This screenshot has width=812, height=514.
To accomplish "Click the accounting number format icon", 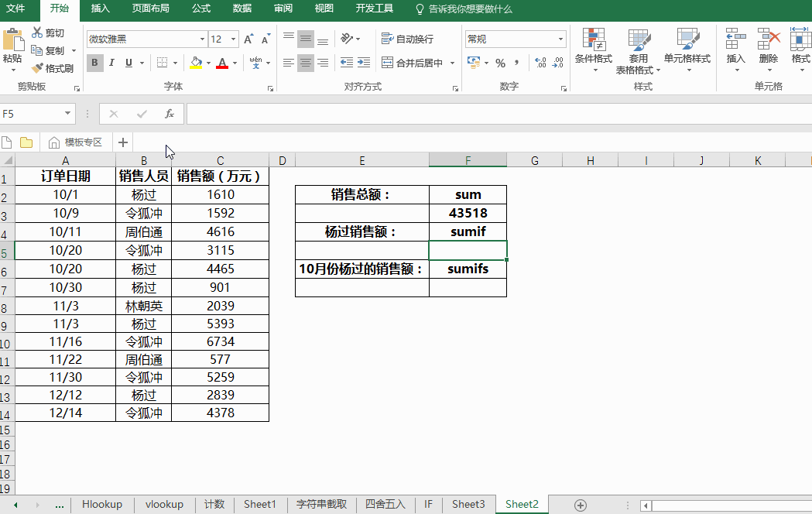I will 473,63.
